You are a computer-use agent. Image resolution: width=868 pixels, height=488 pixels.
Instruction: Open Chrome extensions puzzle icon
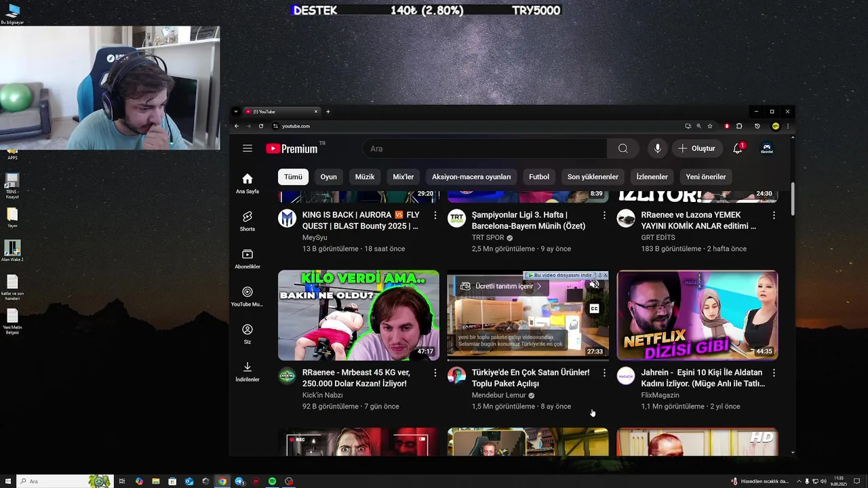[739, 126]
